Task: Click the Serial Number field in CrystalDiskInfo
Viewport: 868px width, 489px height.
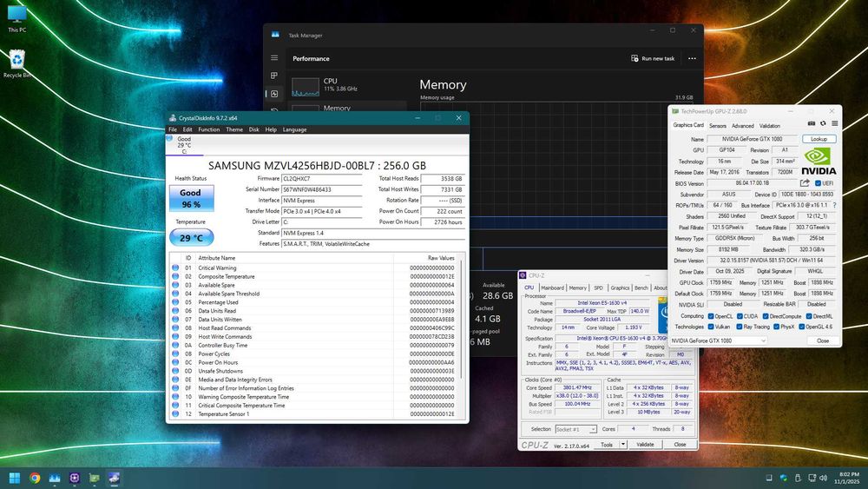Action: (322, 189)
